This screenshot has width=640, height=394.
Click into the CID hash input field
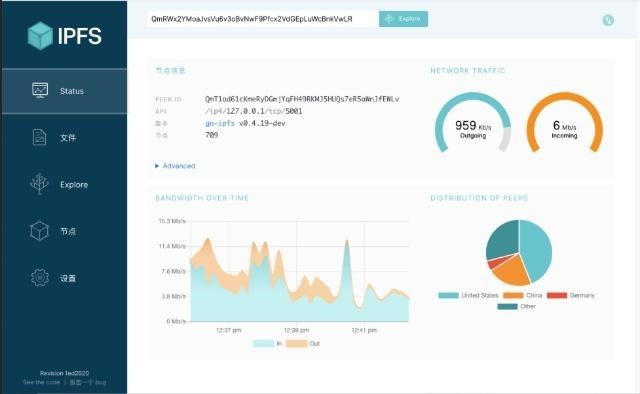click(263, 19)
